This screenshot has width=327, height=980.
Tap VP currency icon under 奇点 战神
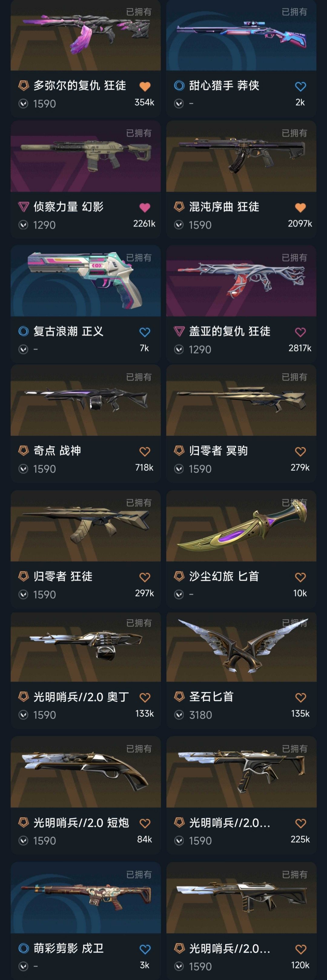click(23, 469)
